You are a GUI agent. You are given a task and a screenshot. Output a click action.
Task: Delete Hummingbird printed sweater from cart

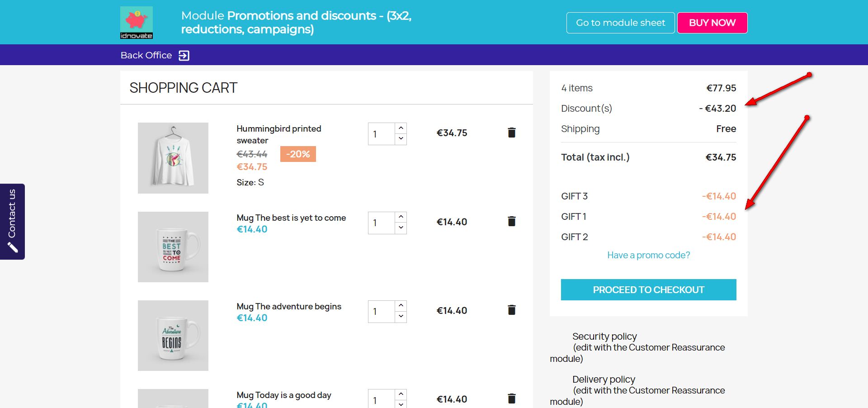click(x=511, y=133)
